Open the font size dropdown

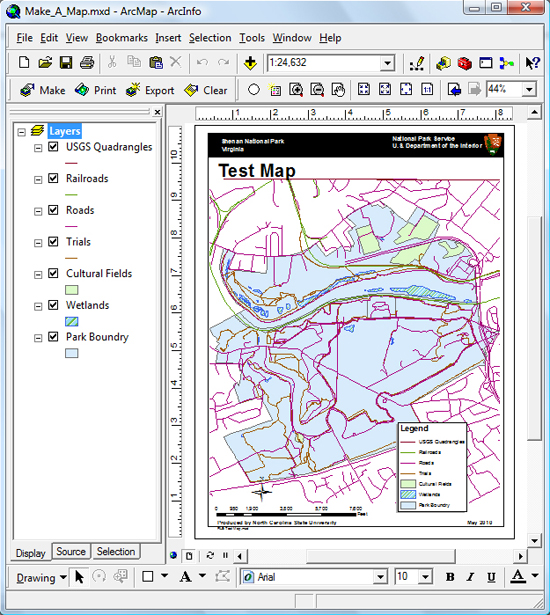pyautogui.click(x=425, y=577)
